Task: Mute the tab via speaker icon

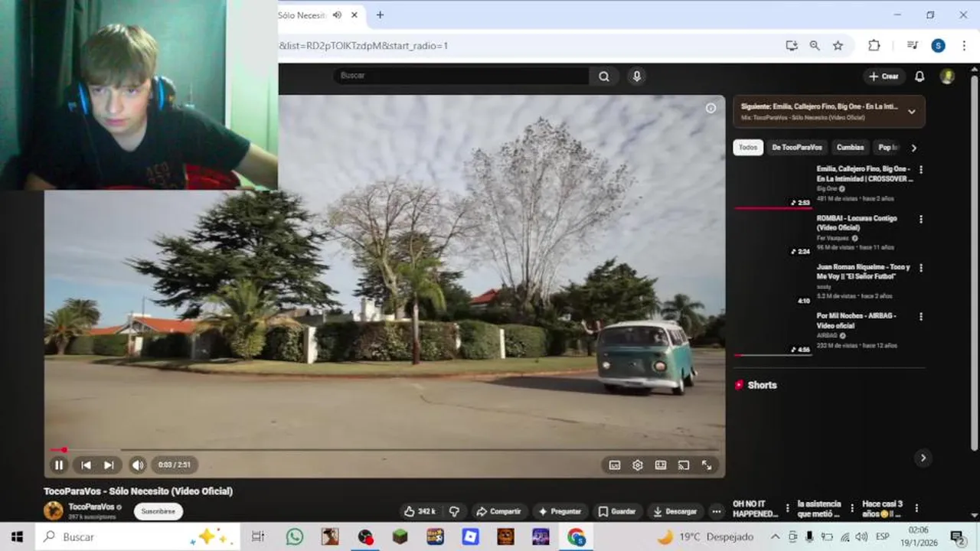Action: pyautogui.click(x=338, y=15)
